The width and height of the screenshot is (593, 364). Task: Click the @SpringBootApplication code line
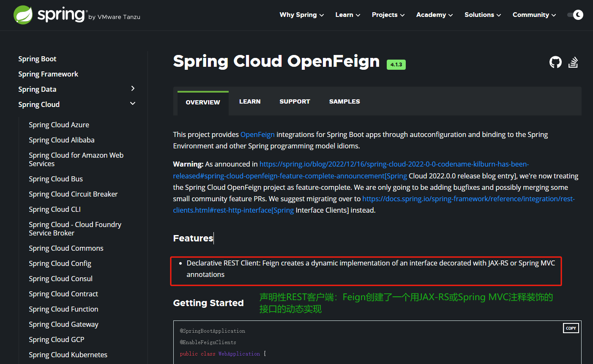[212, 331]
